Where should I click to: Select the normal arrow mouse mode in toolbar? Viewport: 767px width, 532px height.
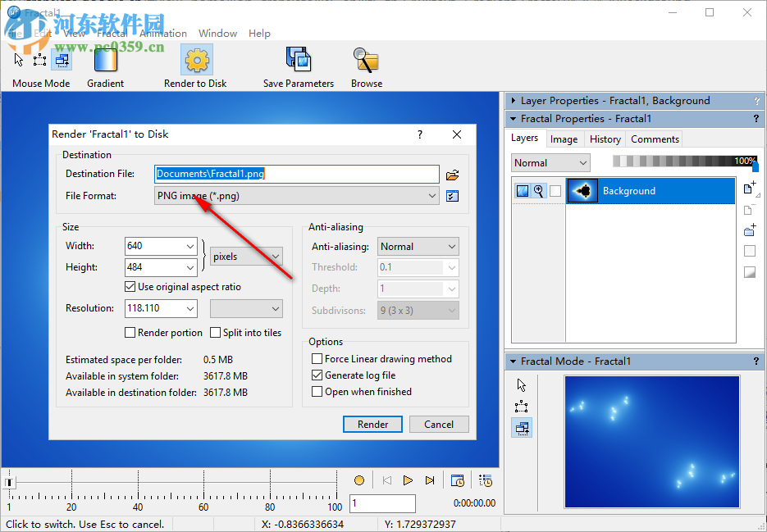pyautogui.click(x=19, y=60)
